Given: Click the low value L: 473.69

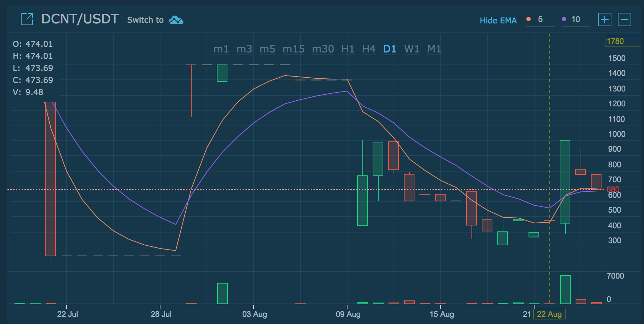Looking at the screenshot, I should pos(33,68).
